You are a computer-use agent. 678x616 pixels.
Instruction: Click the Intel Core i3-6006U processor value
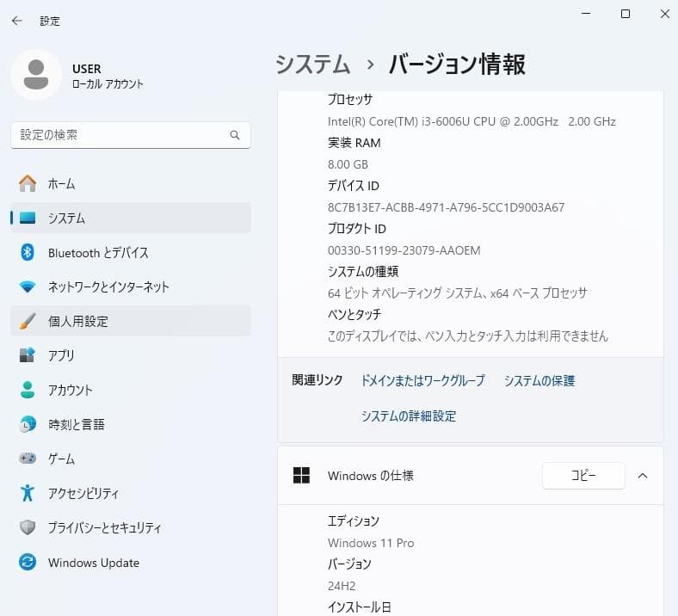[x=472, y=121]
